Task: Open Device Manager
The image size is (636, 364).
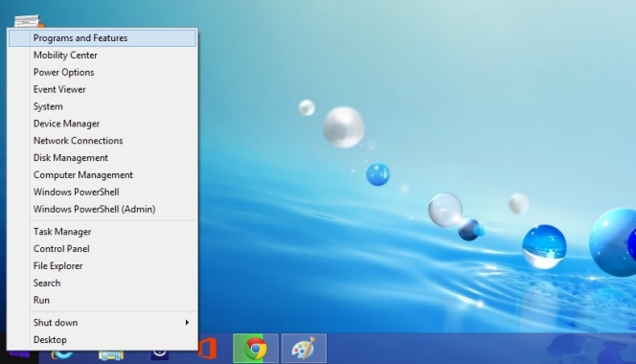Action: tap(102, 124)
